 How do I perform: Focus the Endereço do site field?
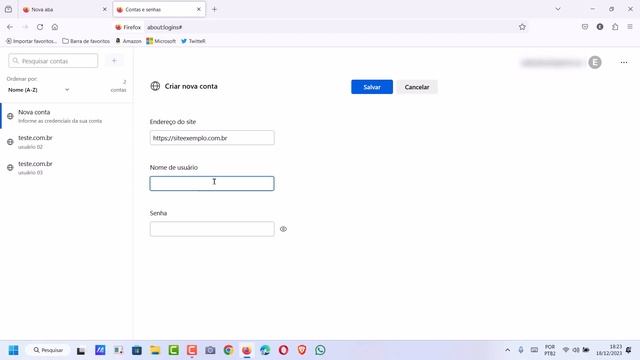[212, 138]
